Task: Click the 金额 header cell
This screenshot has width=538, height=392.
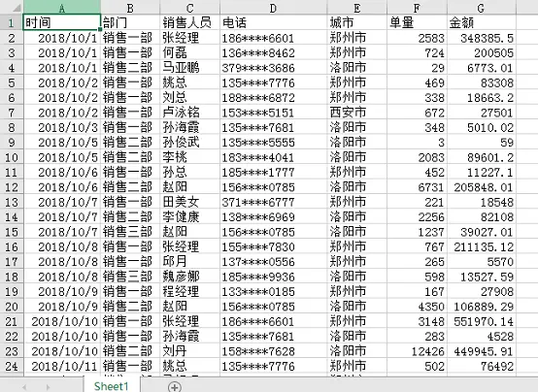Action: [482, 22]
